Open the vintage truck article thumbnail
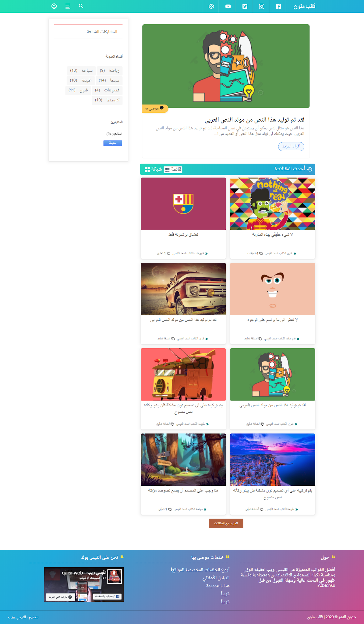Screen dimensions: 364x624 [183, 289]
